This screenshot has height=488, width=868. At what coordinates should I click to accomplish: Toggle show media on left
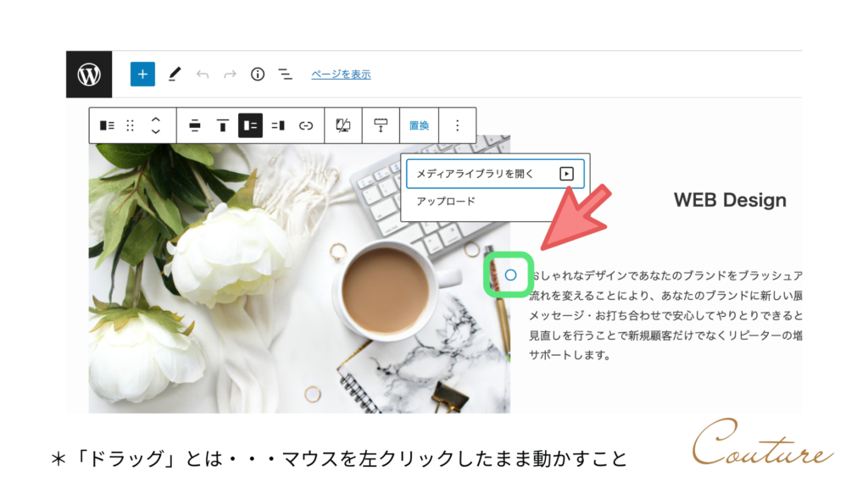pos(250,125)
